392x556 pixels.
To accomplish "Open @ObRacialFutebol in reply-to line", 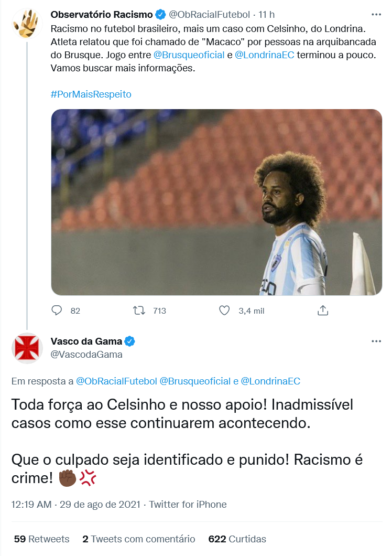I will coord(117,381).
